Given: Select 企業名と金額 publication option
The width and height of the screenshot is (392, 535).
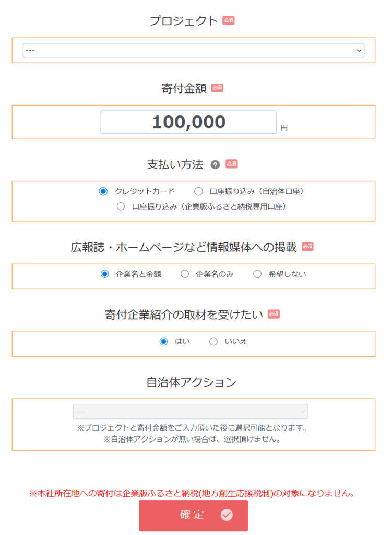Looking at the screenshot, I should (105, 274).
